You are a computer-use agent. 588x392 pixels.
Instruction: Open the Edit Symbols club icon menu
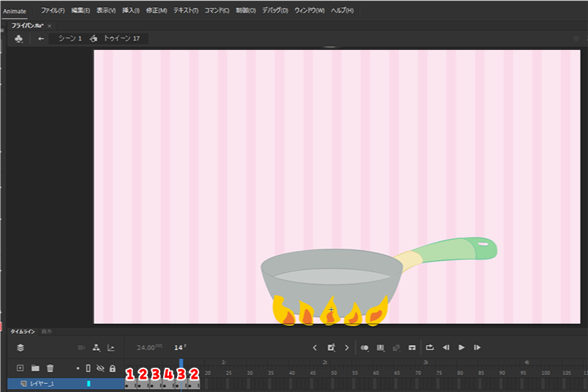pyautogui.click(x=18, y=38)
